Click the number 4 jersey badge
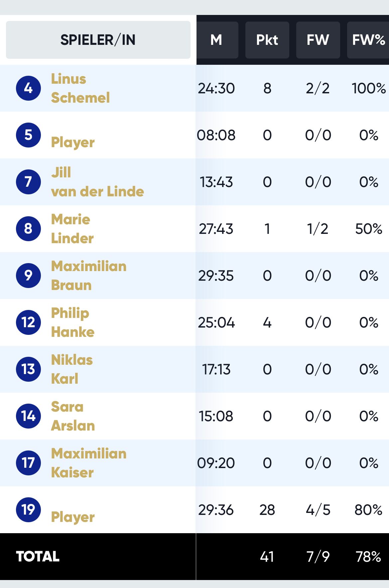 29,88
